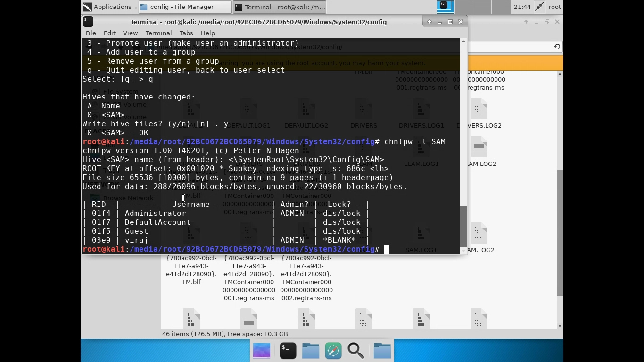This screenshot has width=644, height=362.
Task: Click the 'Write hive files? (y/n)' line
Action: (x=156, y=123)
